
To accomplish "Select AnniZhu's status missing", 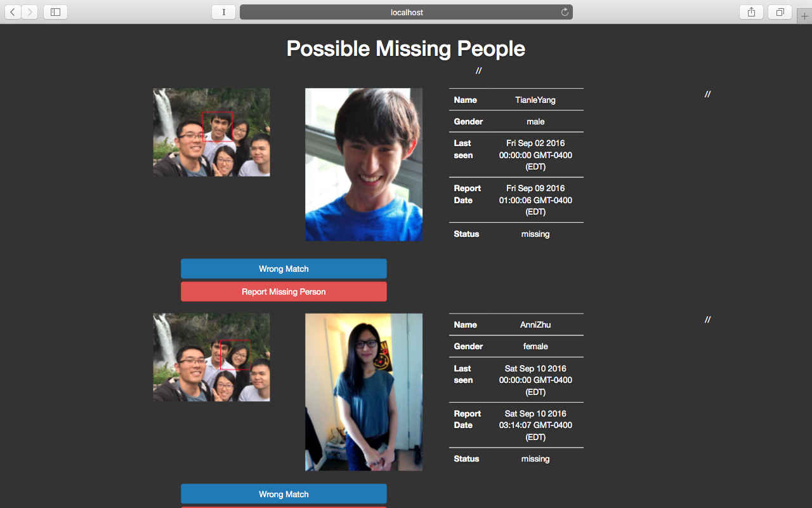I will point(535,458).
